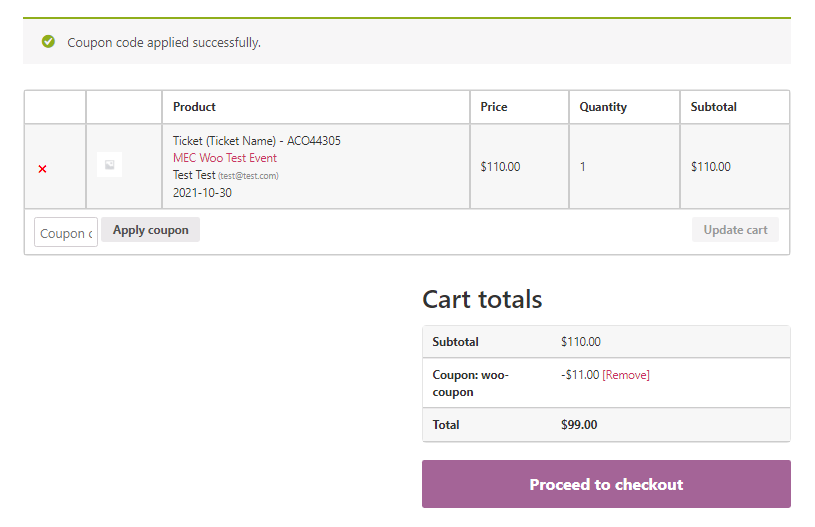Click the Subtotal column header in table
815x527 pixels.
pos(712,107)
